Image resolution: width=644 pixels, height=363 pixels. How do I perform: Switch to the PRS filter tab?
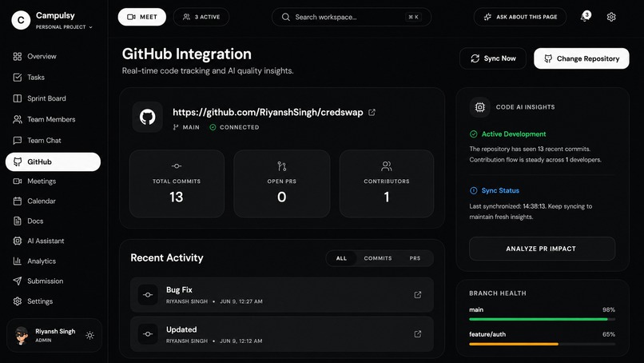415,258
